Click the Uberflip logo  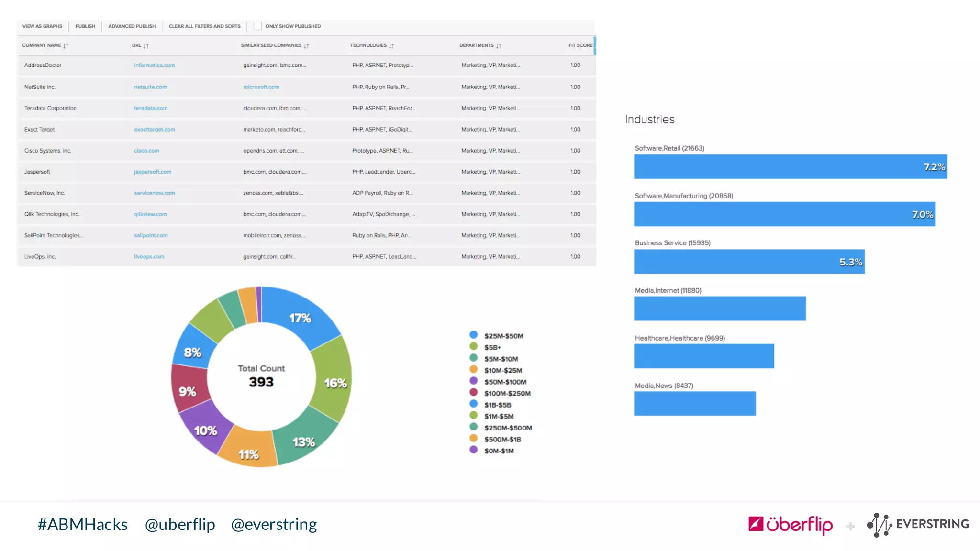coord(791,525)
